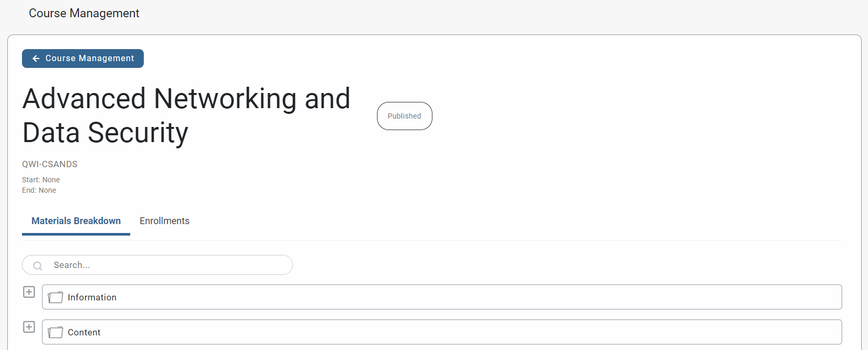The height and width of the screenshot is (350, 868).
Task: Expand the Information folder with plus
Action: pyautogui.click(x=29, y=292)
